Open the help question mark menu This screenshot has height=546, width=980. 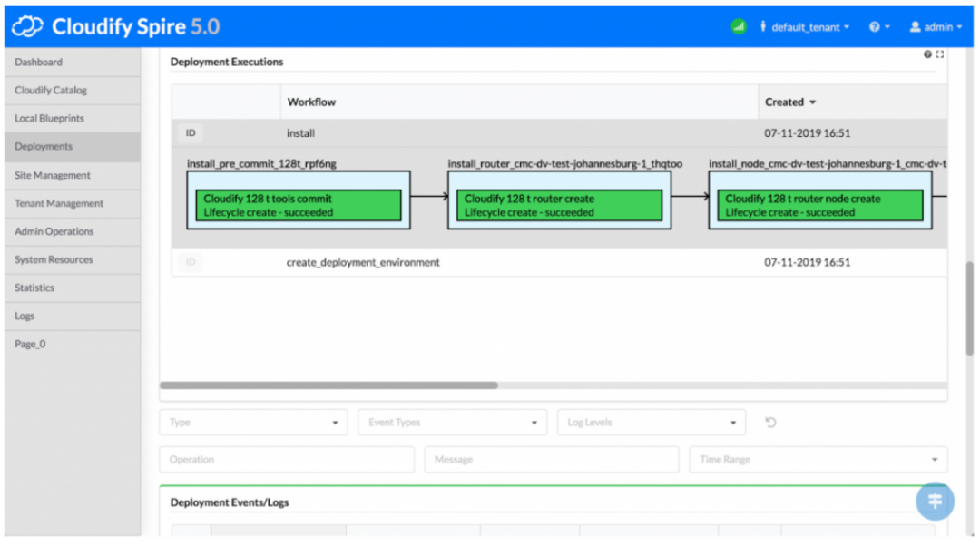click(878, 27)
